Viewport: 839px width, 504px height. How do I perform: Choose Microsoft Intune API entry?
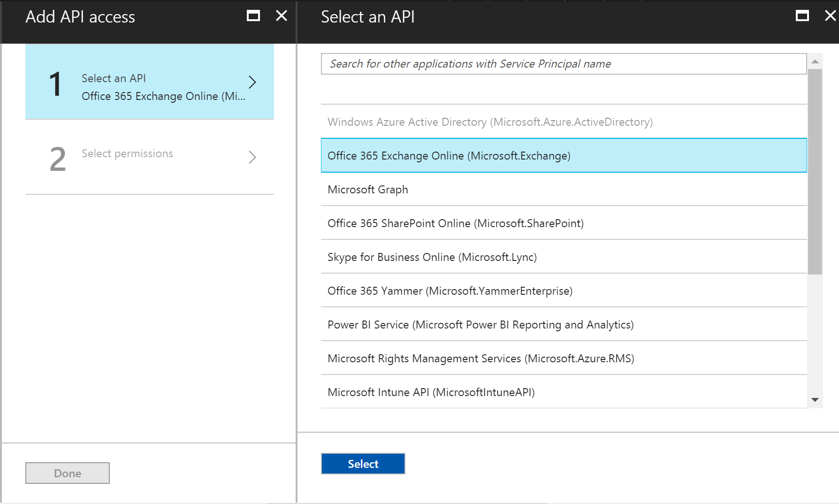click(x=431, y=392)
